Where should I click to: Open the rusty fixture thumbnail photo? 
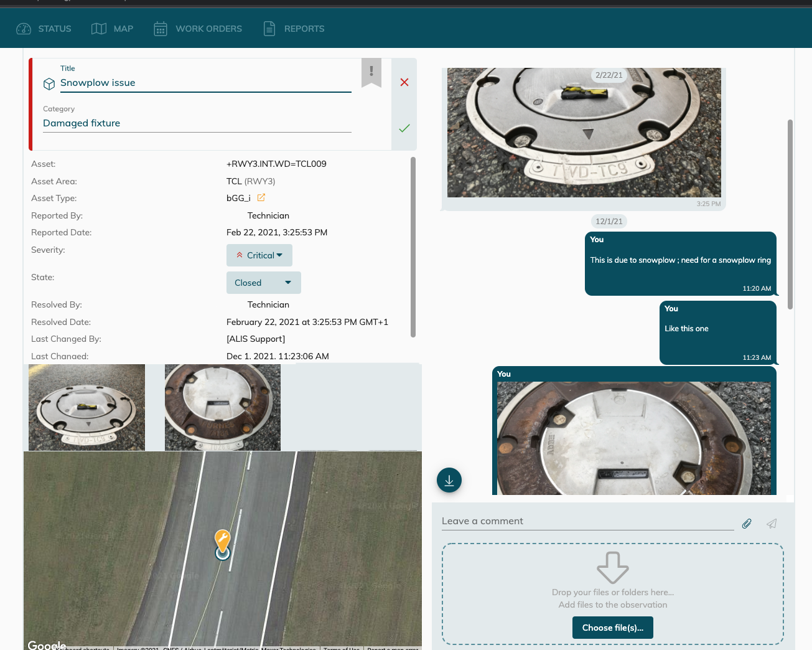[222, 407]
